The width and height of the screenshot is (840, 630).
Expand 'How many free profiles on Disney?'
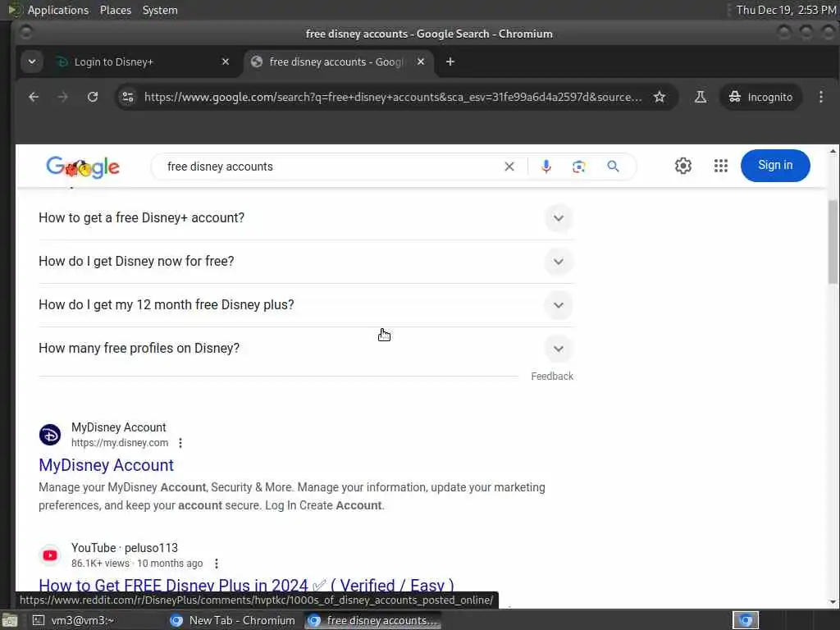click(306, 348)
